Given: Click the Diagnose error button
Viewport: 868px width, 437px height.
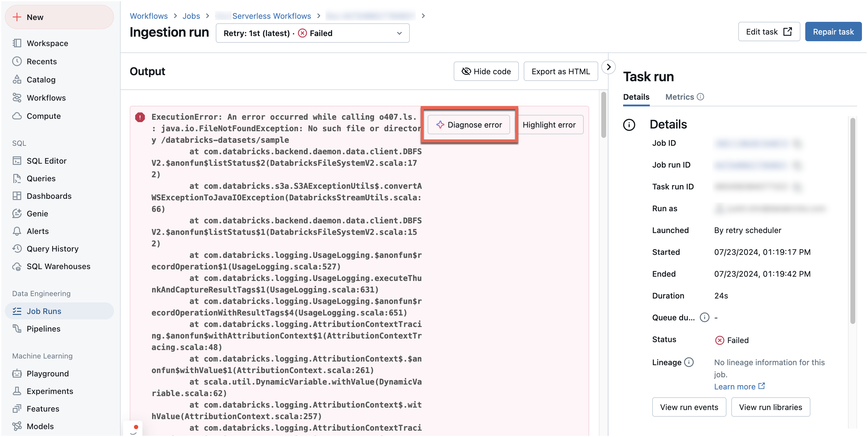Looking at the screenshot, I should pos(470,124).
